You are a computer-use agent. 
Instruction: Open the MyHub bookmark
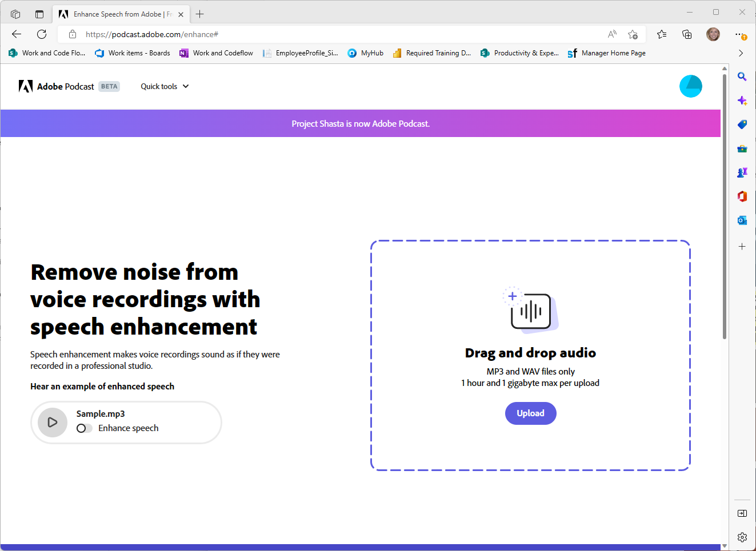366,53
